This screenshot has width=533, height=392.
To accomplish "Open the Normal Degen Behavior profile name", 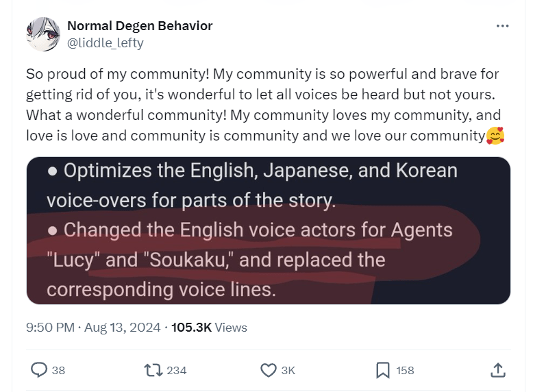I will pos(140,26).
